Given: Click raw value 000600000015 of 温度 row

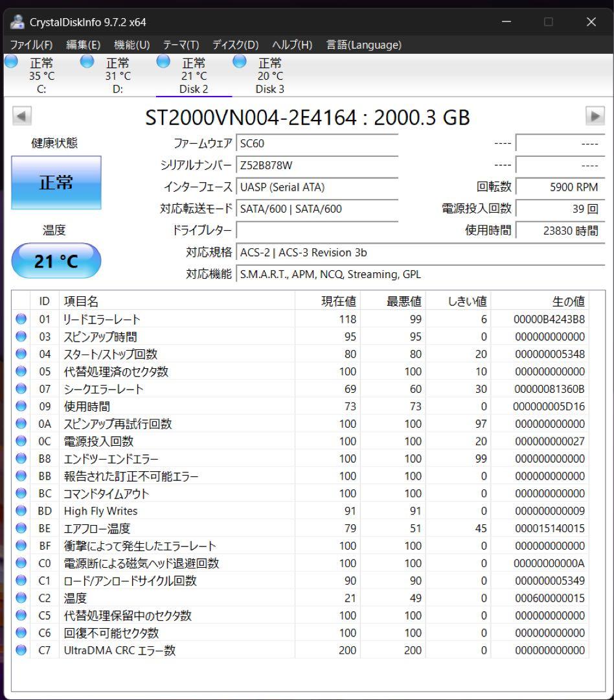Looking at the screenshot, I should tap(550, 598).
